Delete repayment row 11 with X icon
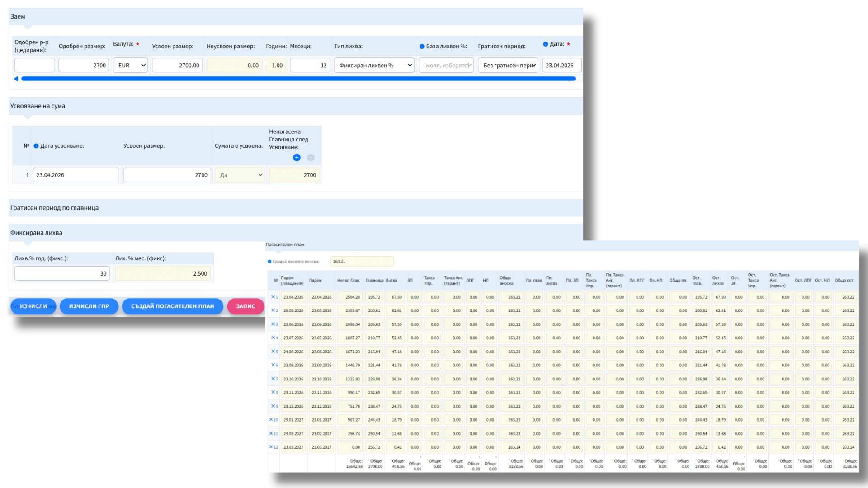Screen dimensions: 868x488 click(271, 433)
